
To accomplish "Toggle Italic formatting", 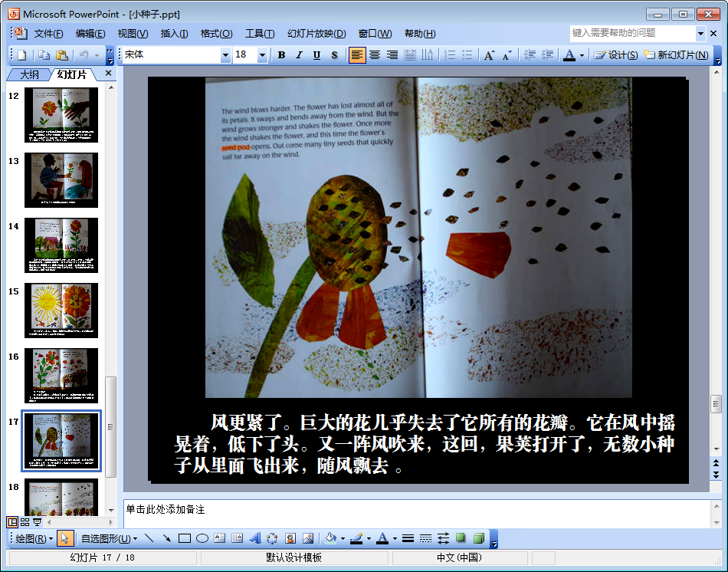I will click(299, 55).
